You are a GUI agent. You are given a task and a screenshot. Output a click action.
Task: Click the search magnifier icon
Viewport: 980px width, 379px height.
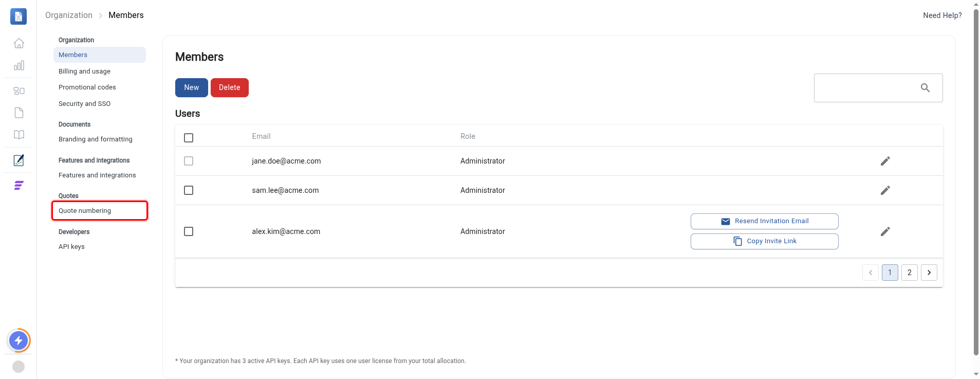926,88
